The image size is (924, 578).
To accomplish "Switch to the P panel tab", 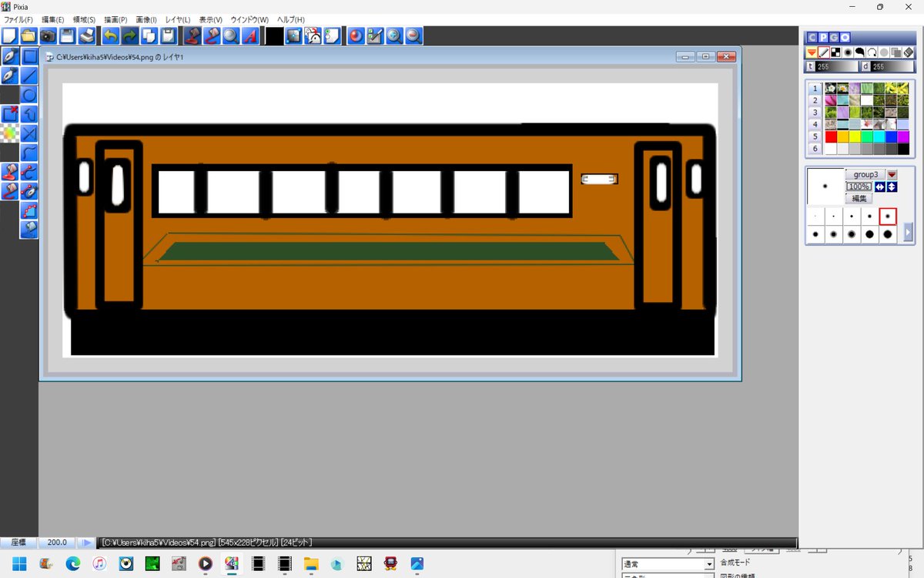I will coord(823,37).
